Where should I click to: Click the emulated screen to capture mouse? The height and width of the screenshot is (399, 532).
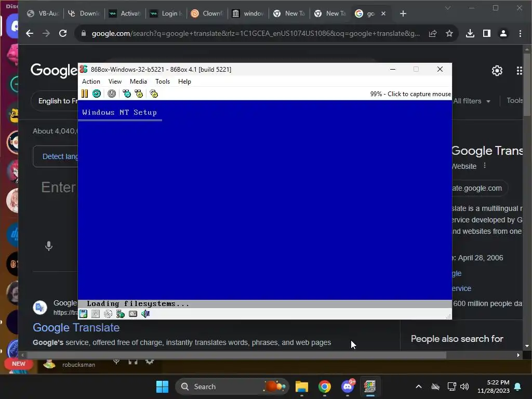coord(264,204)
